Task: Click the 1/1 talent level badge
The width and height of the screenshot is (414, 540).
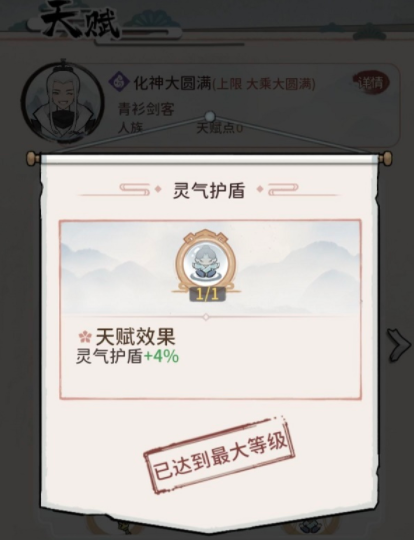Action: pos(207,294)
